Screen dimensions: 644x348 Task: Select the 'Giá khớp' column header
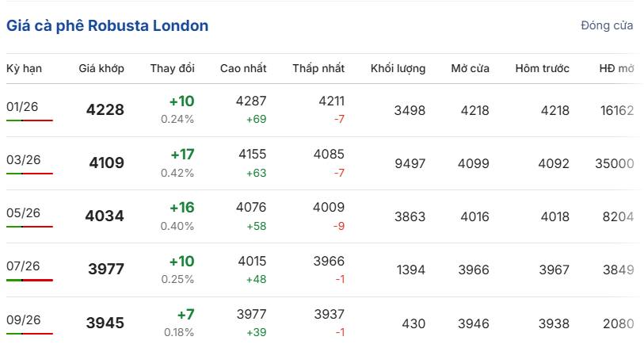click(101, 68)
